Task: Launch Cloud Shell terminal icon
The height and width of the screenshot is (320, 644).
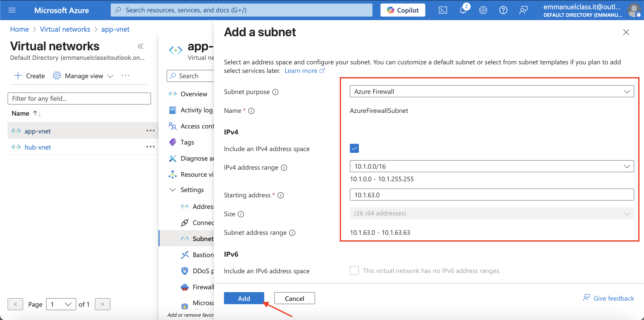Action: pyautogui.click(x=443, y=10)
